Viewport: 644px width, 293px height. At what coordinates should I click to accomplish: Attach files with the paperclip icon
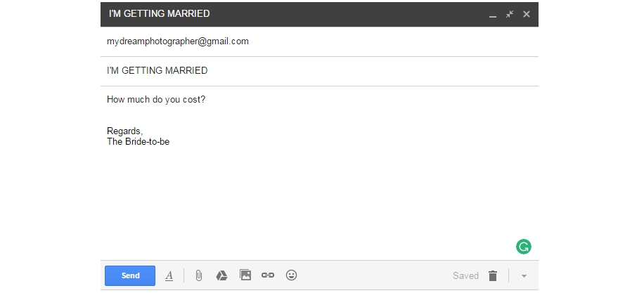click(199, 275)
